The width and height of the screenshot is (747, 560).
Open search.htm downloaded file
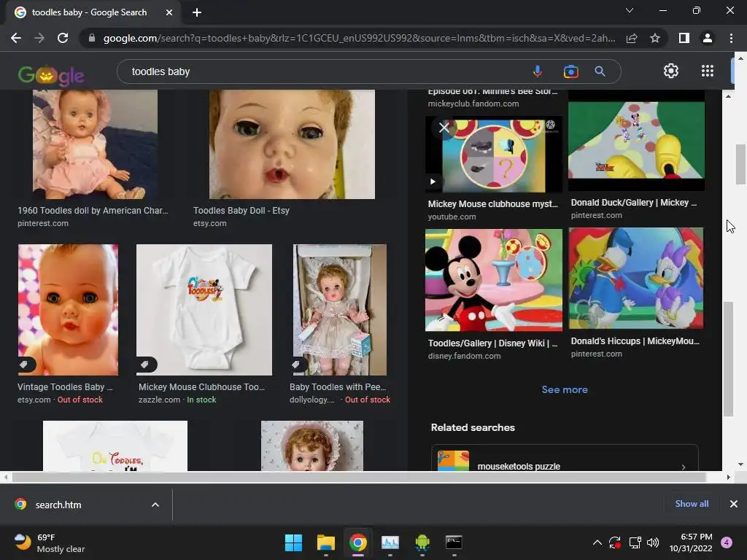[58, 505]
